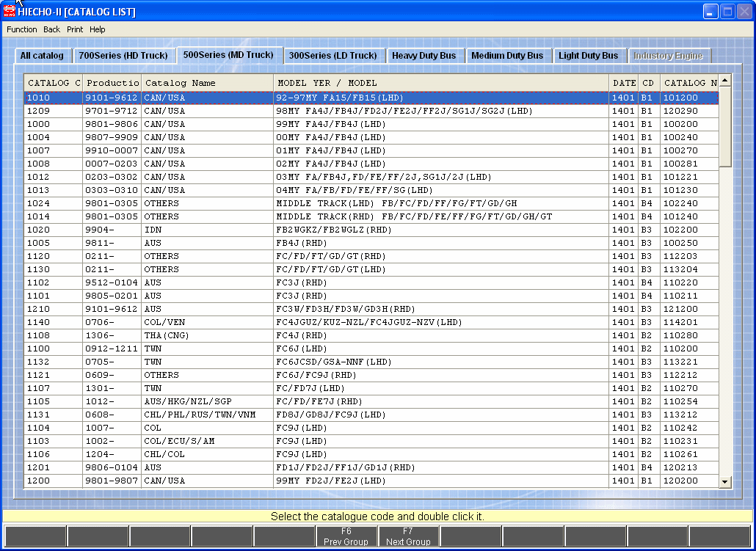Switch to 700Series (HD Truck) tab
The width and height of the screenshot is (756, 551).
[x=123, y=56]
